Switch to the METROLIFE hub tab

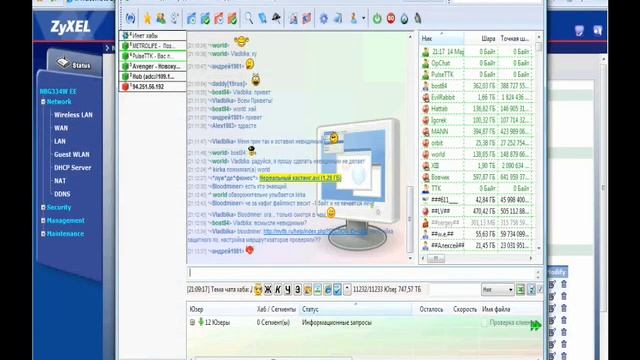pyautogui.click(x=152, y=46)
